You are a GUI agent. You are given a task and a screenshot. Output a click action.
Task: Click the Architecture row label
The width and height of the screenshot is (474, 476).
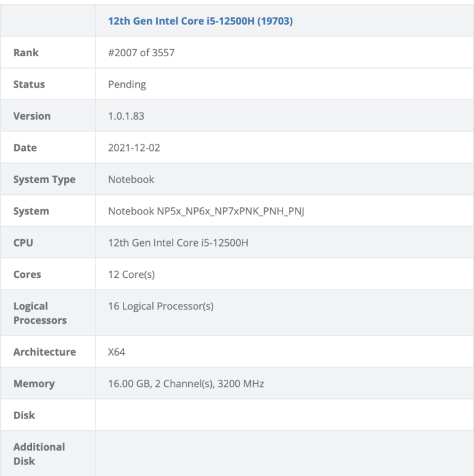click(x=44, y=352)
